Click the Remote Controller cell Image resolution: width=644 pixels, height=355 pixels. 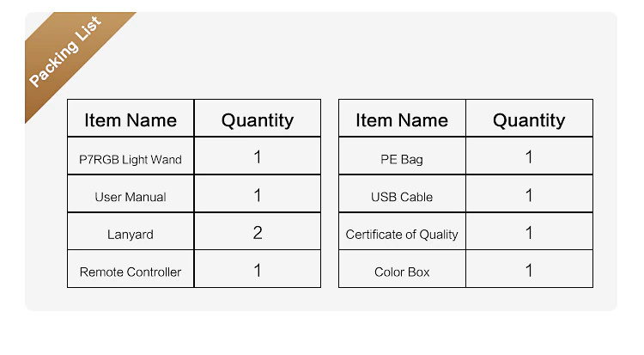(131, 269)
